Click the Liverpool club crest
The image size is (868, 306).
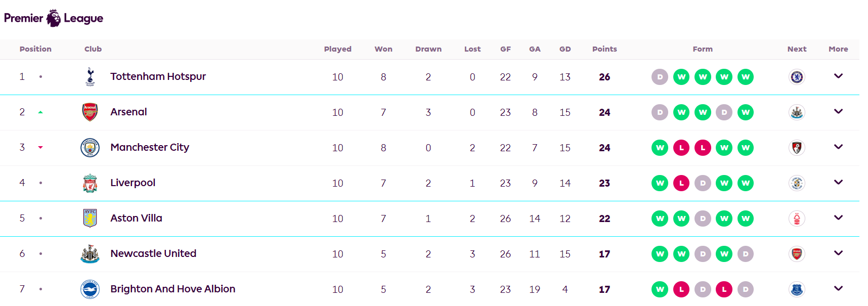(90, 183)
